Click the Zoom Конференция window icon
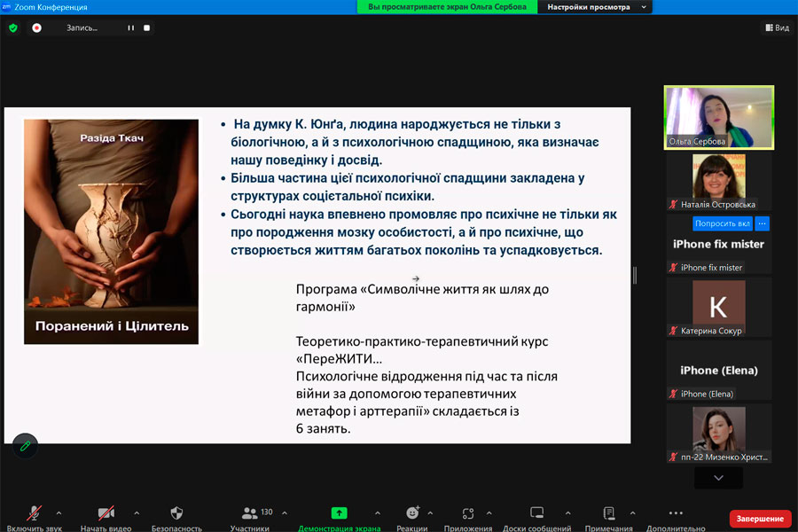 click(6, 6)
